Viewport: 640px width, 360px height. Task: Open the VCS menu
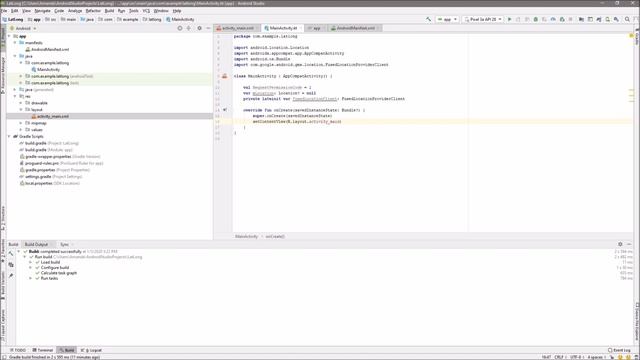click(146, 11)
